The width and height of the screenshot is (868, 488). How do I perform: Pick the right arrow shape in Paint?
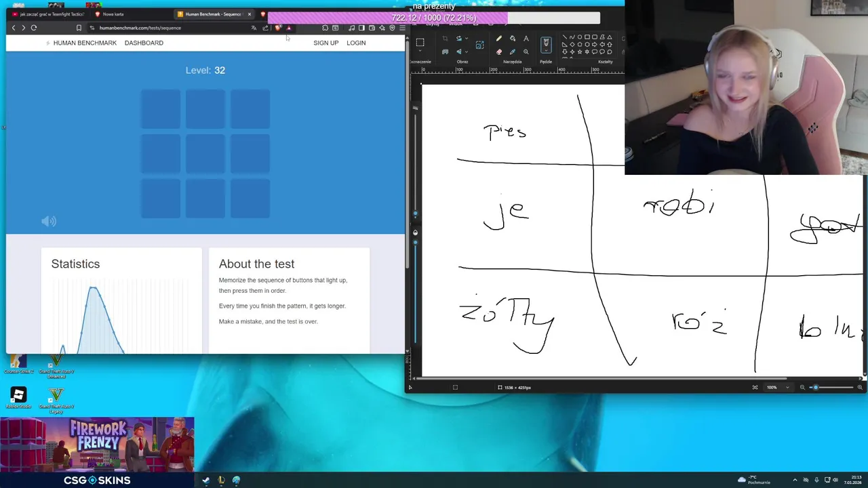pos(594,44)
